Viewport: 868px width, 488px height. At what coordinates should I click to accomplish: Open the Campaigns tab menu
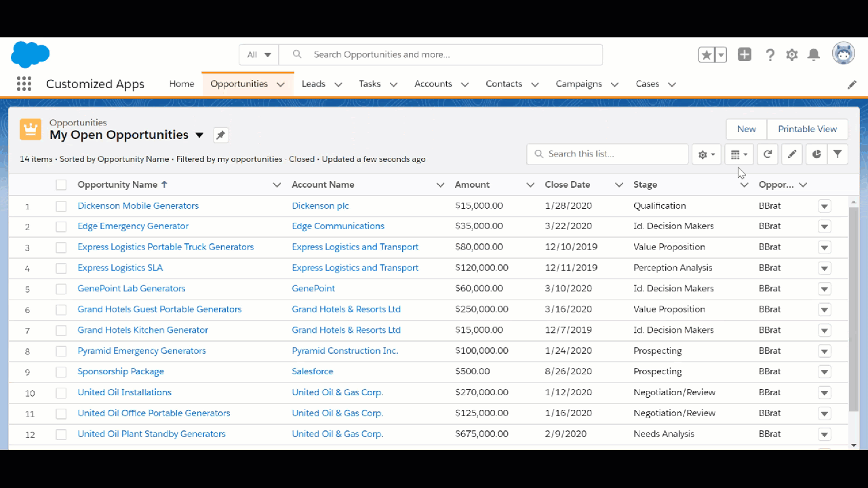point(614,84)
